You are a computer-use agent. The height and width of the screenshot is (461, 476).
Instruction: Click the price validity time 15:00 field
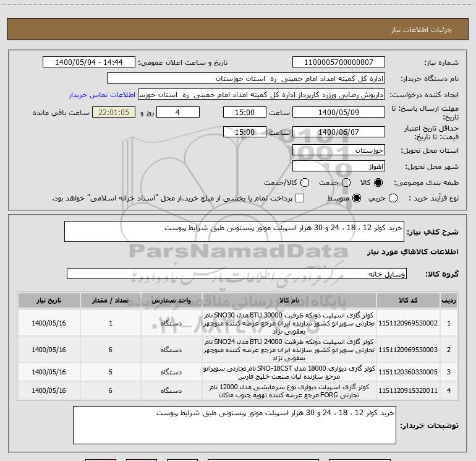click(245, 132)
